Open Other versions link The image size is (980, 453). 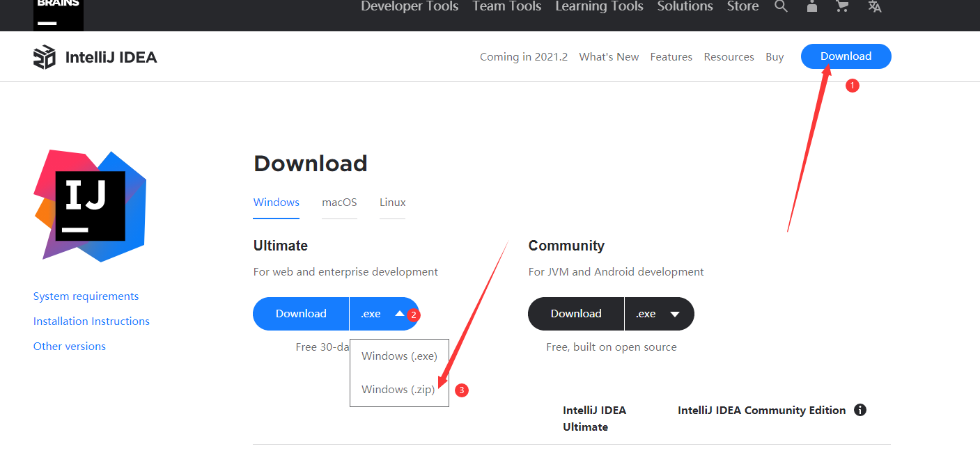click(70, 347)
